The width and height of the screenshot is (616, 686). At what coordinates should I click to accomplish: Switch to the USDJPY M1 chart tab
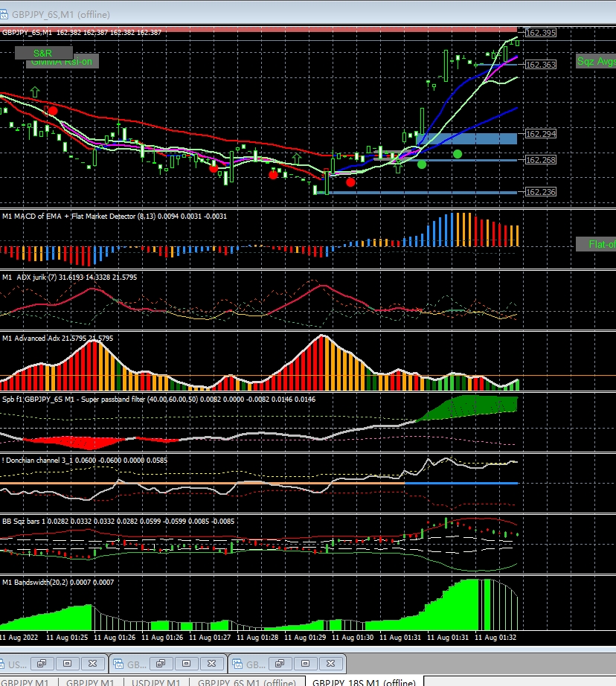point(155,682)
